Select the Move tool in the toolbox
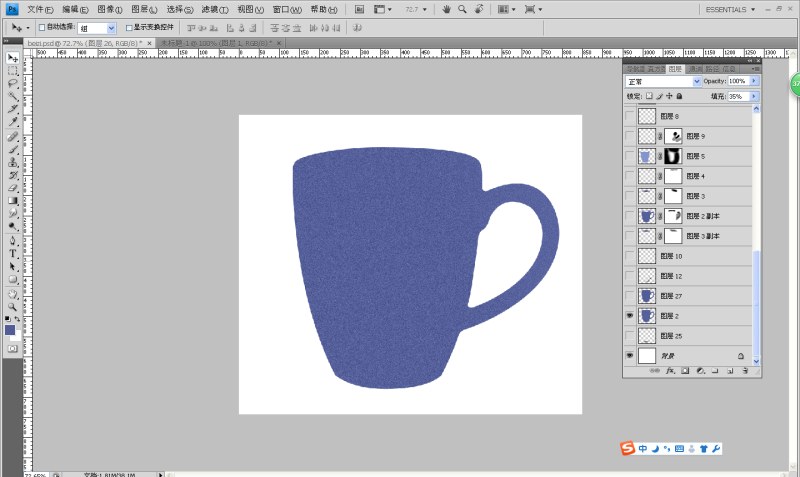Screen dimensions: 800x477 click(13, 58)
